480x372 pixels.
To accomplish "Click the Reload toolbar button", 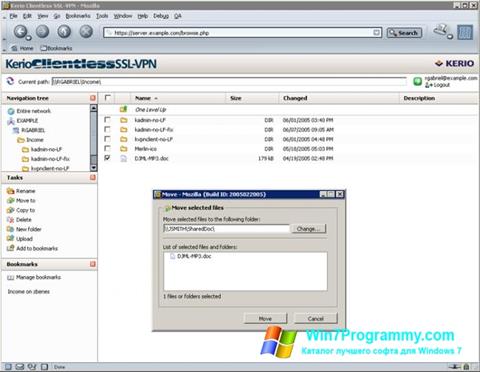I will click(x=64, y=32).
